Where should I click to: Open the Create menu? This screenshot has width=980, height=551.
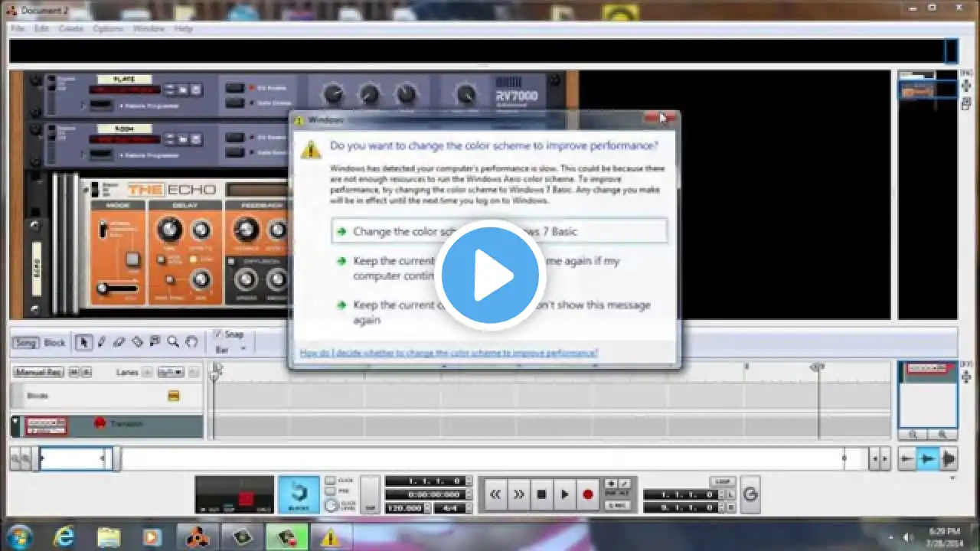70,28
